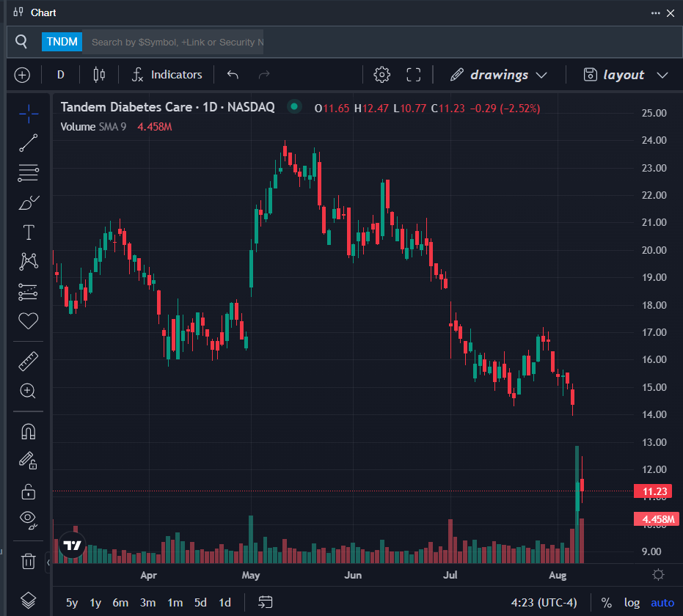This screenshot has height=616, width=683.
Task: Set range to 1y
Action: (x=95, y=603)
